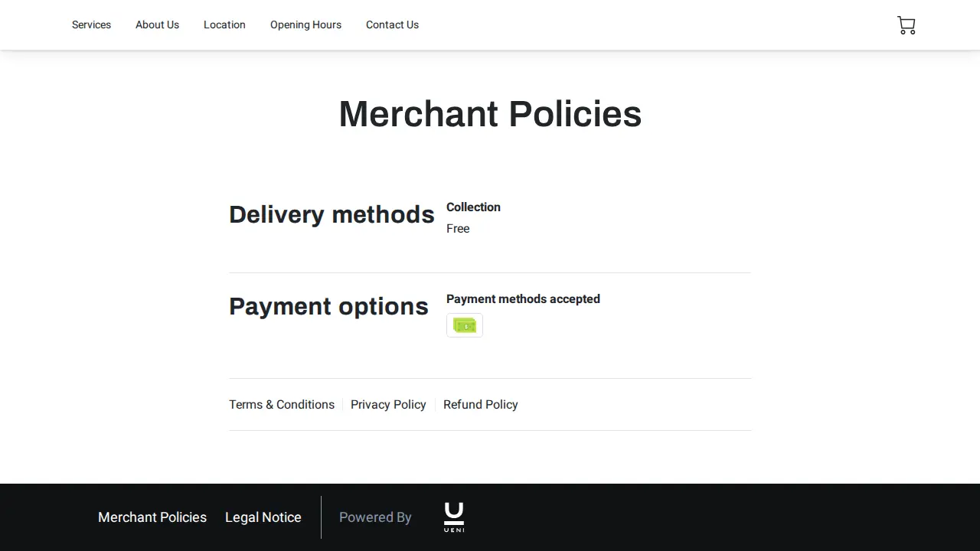The height and width of the screenshot is (551, 980).
Task: Click the Merchant Policies page heading
Action: coord(490,114)
